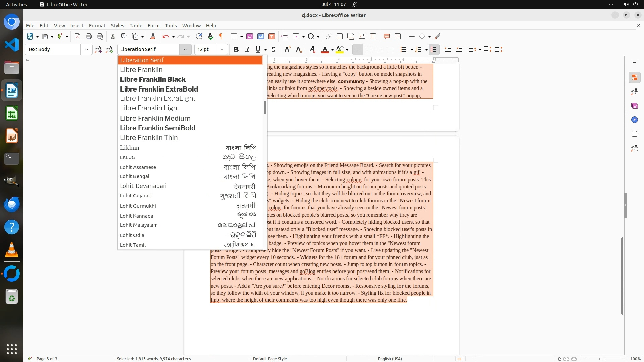The width and height of the screenshot is (644, 362).
Task: Click the Insert Table icon
Action: click(234, 36)
